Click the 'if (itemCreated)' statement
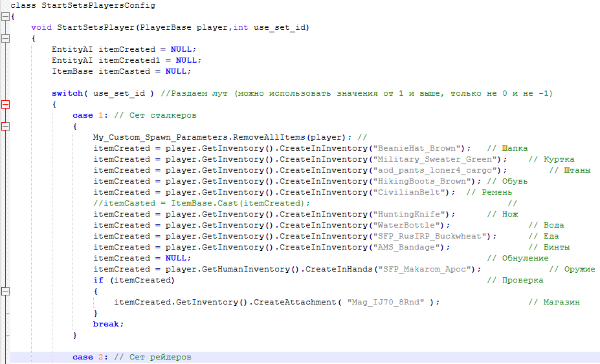This screenshot has width=600, height=364. (133, 280)
